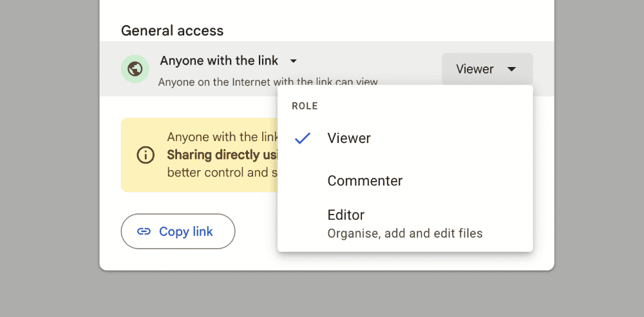Viewport: 644px width, 317px height.
Task: Select the Viewer role option
Action: (x=349, y=138)
